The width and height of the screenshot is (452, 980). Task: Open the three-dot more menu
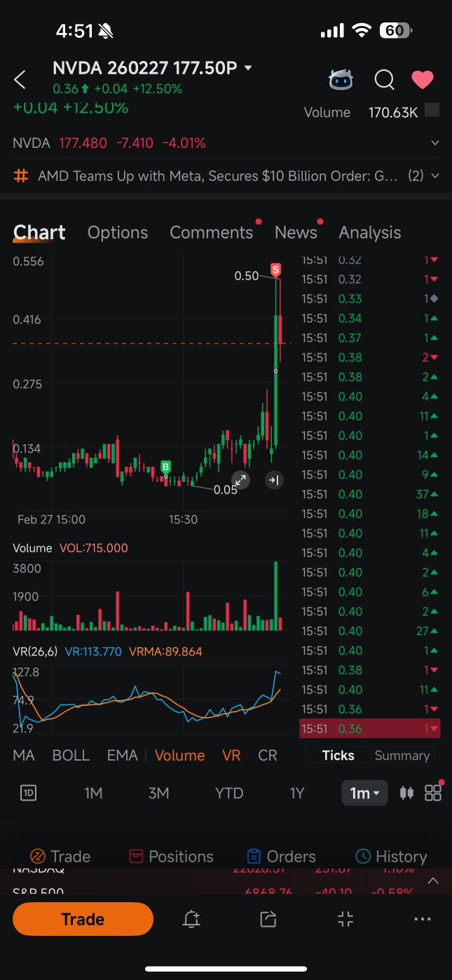point(422,920)
